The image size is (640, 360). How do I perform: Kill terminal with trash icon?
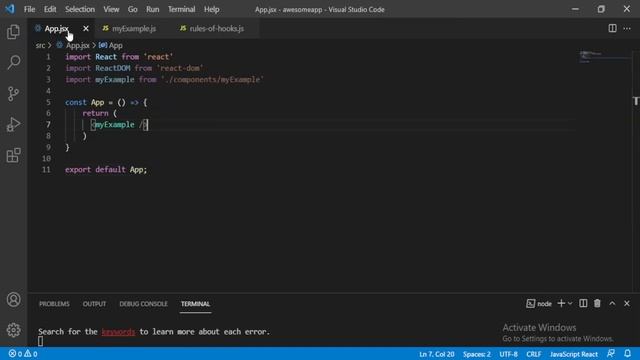pos(597,303)
